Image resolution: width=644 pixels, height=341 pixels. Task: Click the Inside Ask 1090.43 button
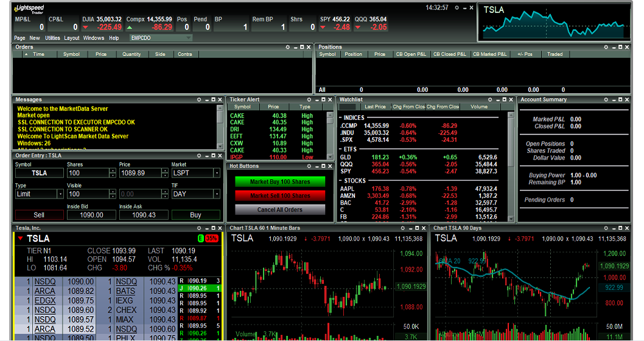click(144, 215)
